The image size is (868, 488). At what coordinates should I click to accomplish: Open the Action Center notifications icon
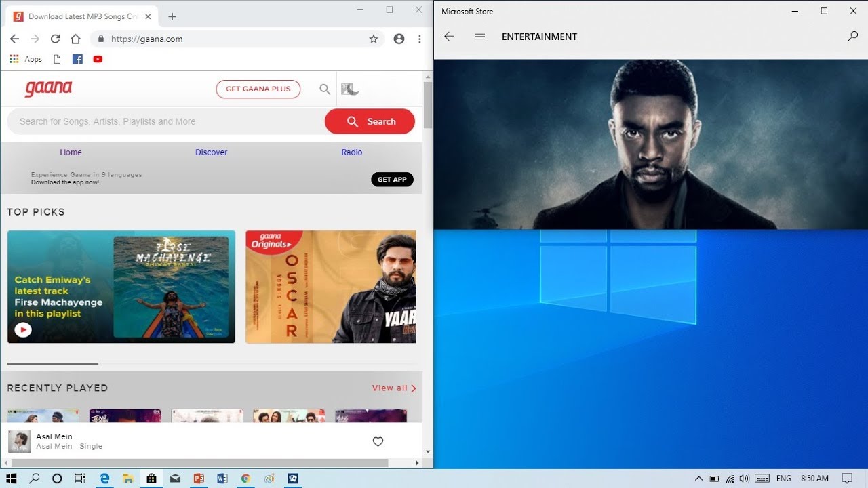click(847, 479)
